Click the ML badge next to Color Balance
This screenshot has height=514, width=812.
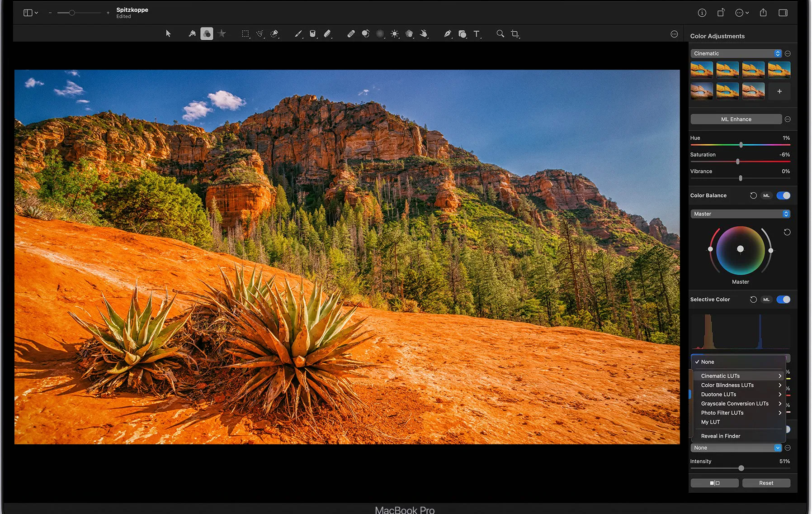point(766,195)
